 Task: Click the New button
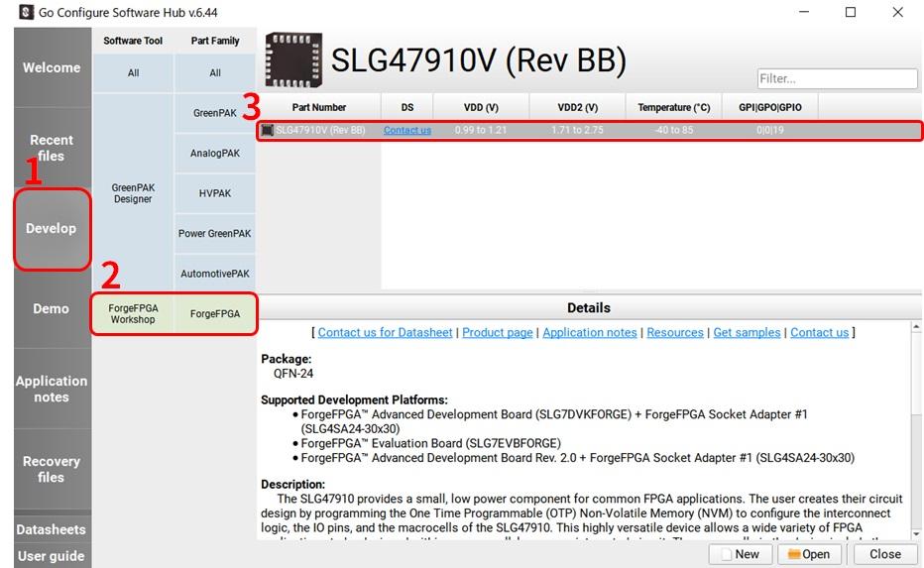pos(742,554)
